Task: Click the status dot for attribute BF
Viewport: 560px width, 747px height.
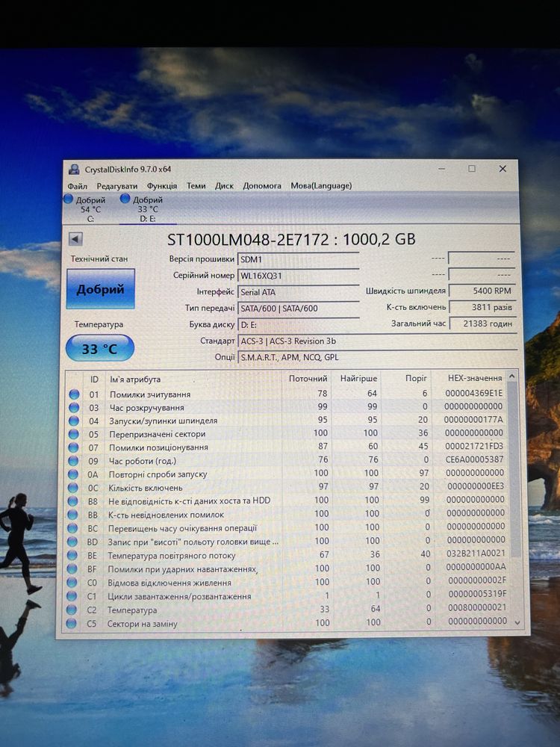Action: point(72,568)
